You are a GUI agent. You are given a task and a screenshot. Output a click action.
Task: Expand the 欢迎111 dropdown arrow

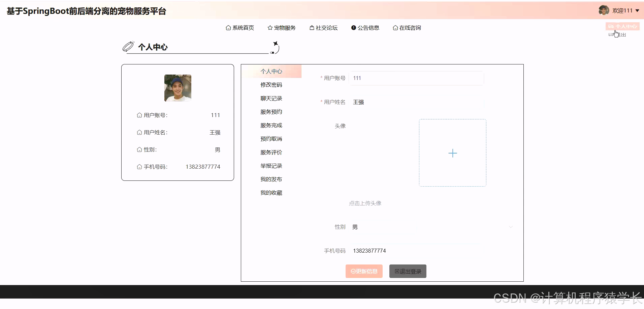(x=637, y=11)
